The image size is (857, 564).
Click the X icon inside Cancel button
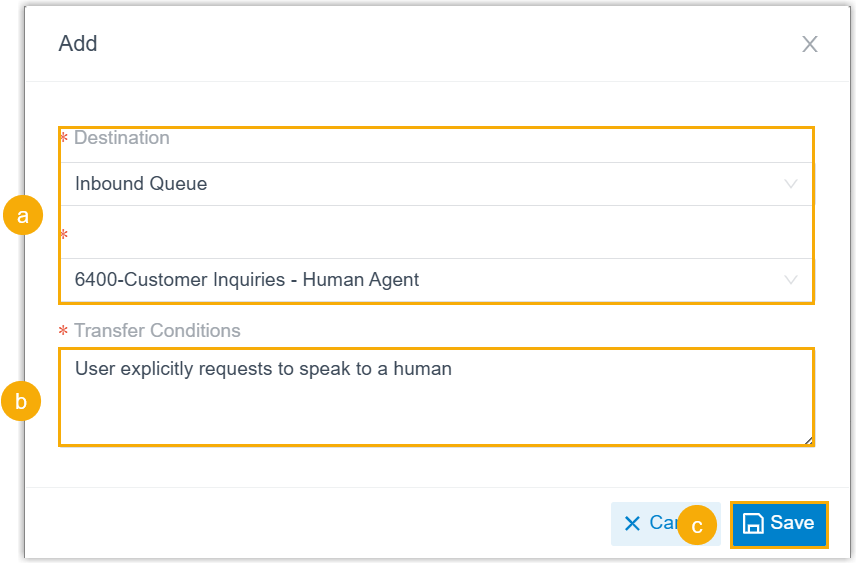(x=632, y=523)
